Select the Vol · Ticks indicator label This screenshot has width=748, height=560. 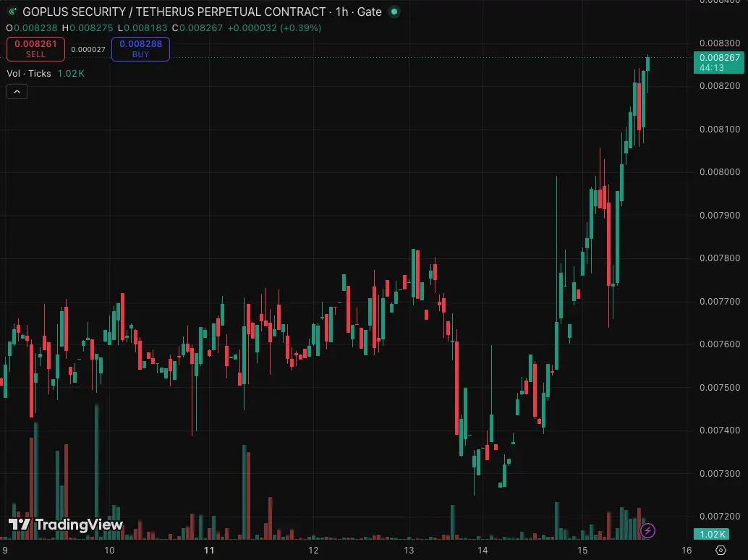point(29,74)
